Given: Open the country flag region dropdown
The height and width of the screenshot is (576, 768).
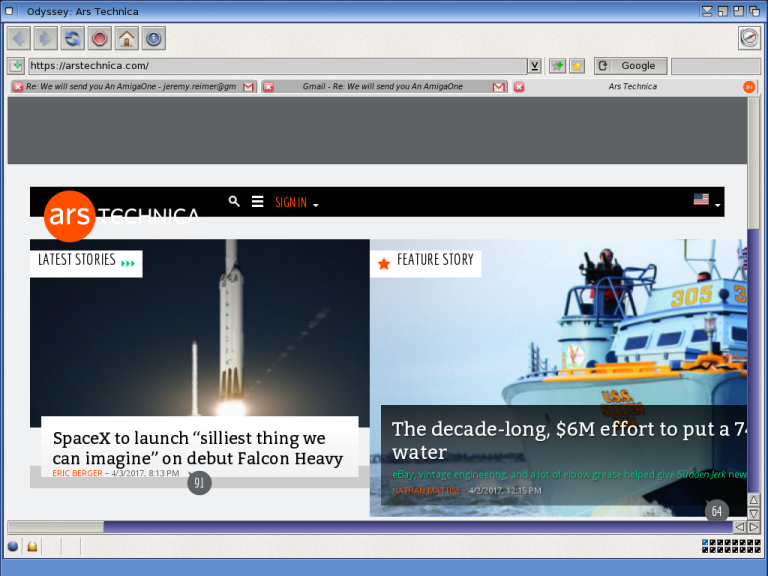Looking at the screenshot, I should [706, 201].
